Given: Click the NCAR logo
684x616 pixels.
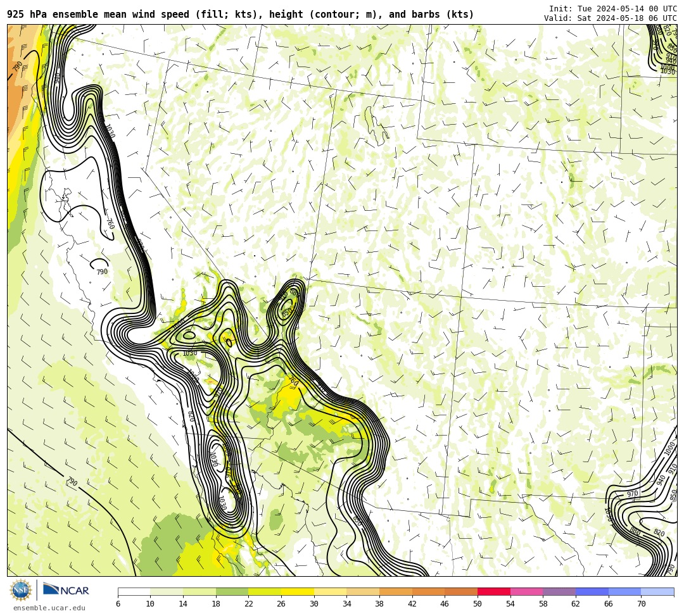Looking at the screenshot, I should tap(66, 590).
